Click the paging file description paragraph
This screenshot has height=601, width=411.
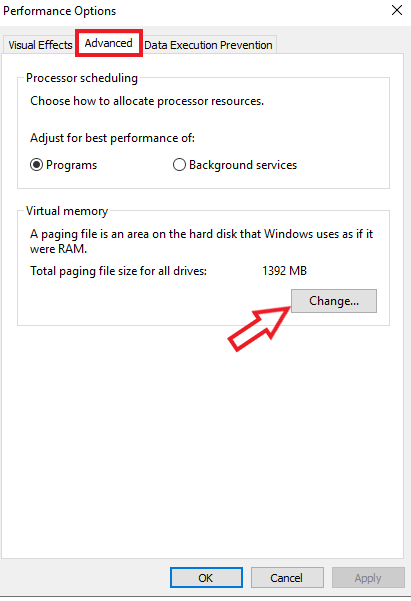(x=201, y=241)
